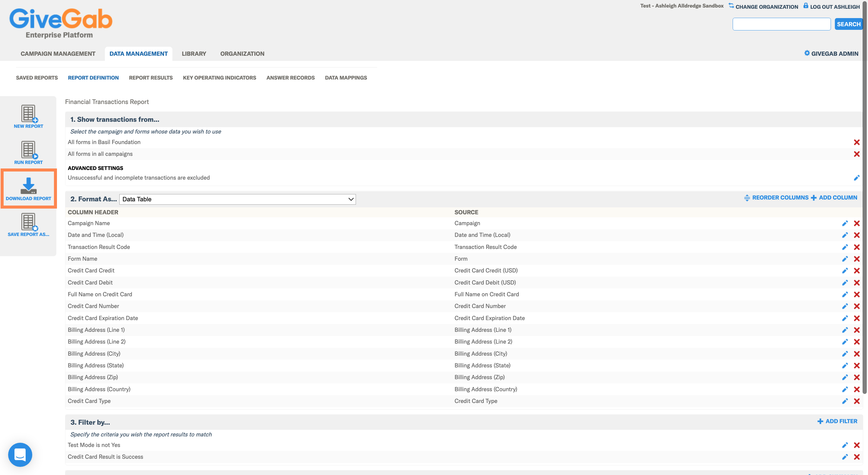Viewport: 868px width, 475px height.
Task: Delete the Billing Address (Line 1) column
Action: click(857, 330)
